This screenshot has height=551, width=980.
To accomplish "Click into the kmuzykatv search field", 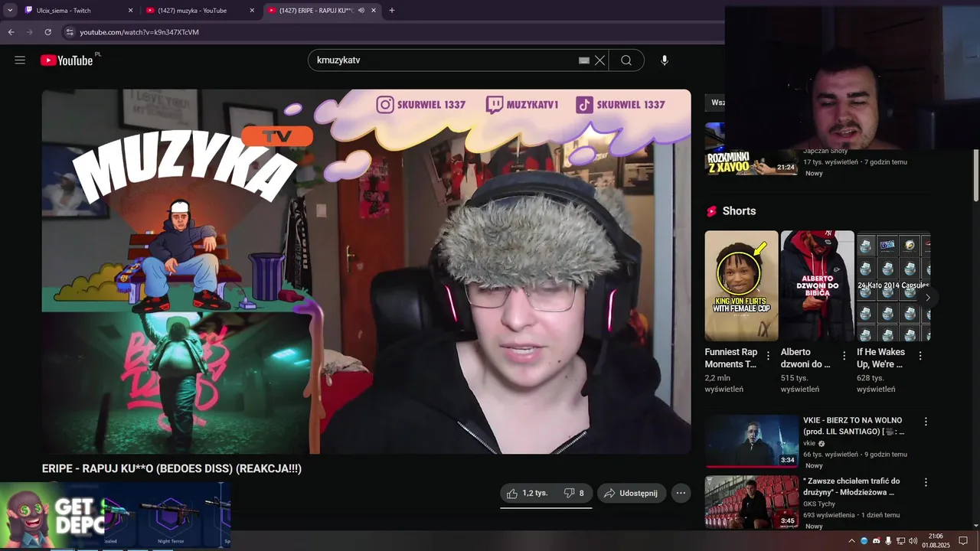I will (x=444, y=60).
